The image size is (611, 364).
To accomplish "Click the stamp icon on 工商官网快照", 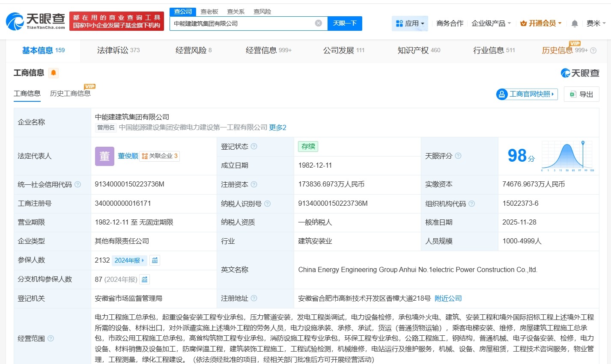I will (x=501, y=94).
